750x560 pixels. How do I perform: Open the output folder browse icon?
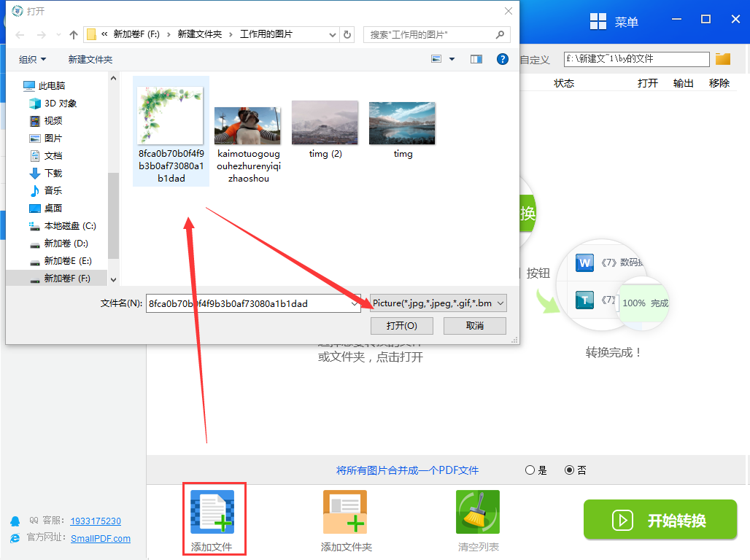pos(723,59)
